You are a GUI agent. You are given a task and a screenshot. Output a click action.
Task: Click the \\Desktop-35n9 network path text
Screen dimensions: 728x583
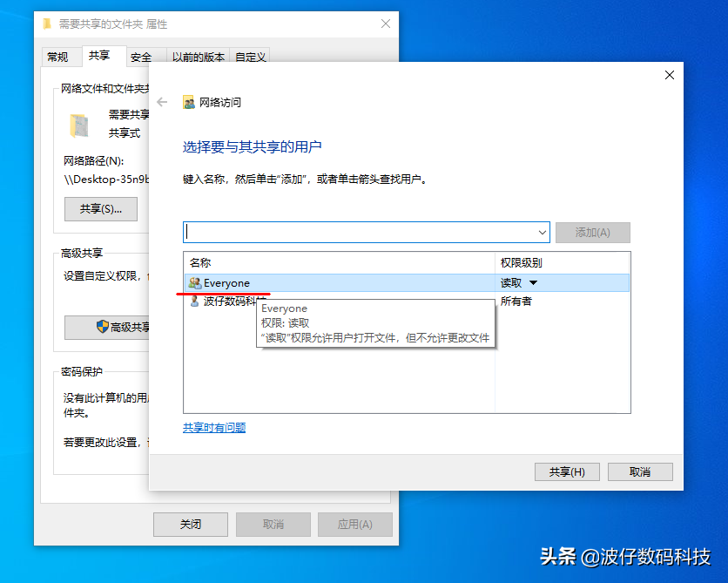point(106,180)
